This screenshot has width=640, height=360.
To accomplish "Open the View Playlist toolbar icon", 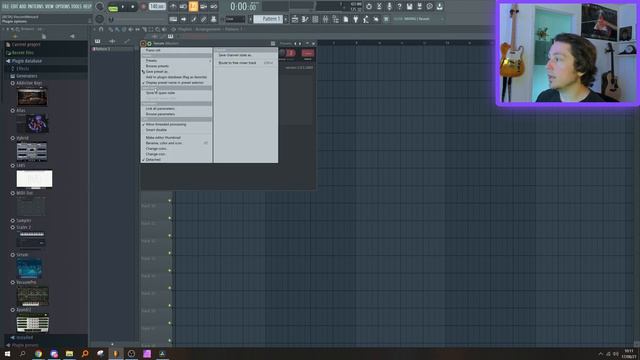I will [295, 19].
